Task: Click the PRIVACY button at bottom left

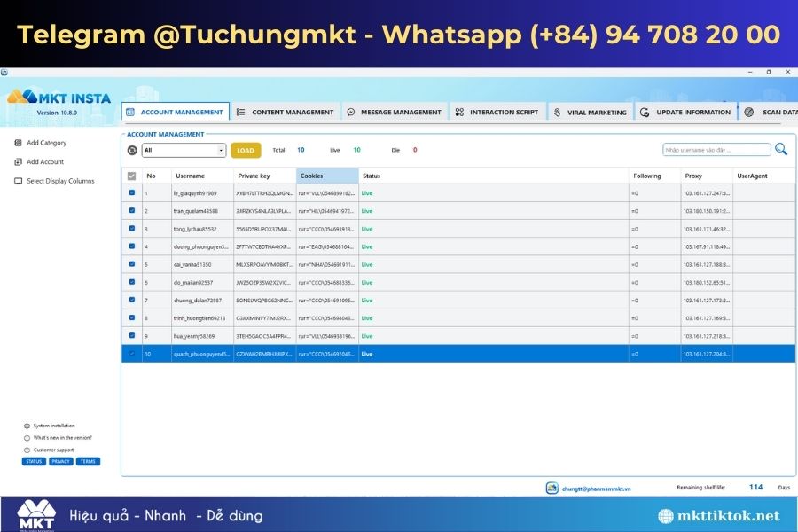Action: click(x=60, y=462)
